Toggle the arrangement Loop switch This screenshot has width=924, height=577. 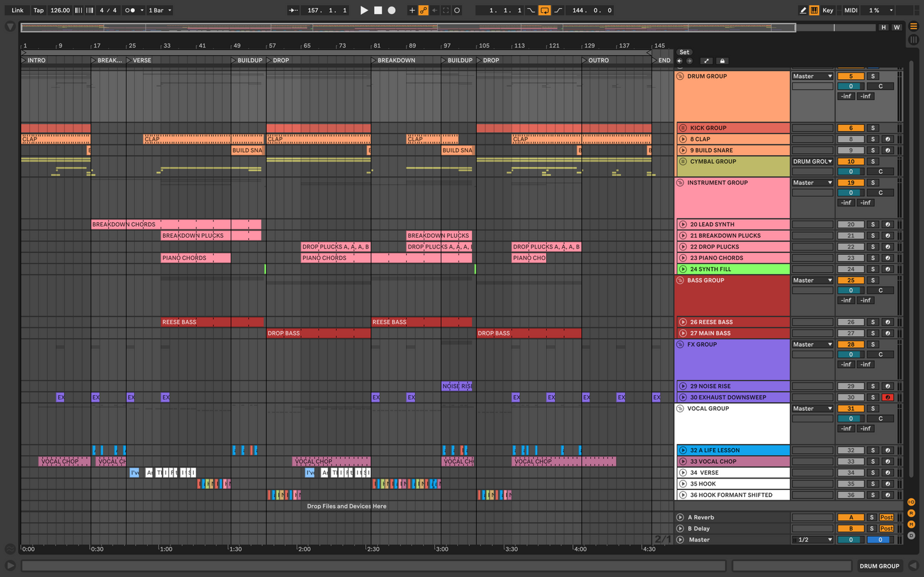click(544, 10)
